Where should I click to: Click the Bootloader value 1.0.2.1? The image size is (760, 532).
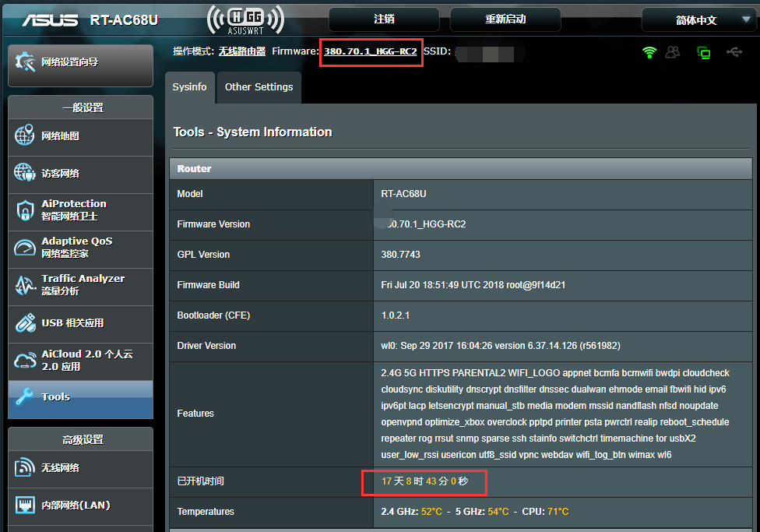395,315
